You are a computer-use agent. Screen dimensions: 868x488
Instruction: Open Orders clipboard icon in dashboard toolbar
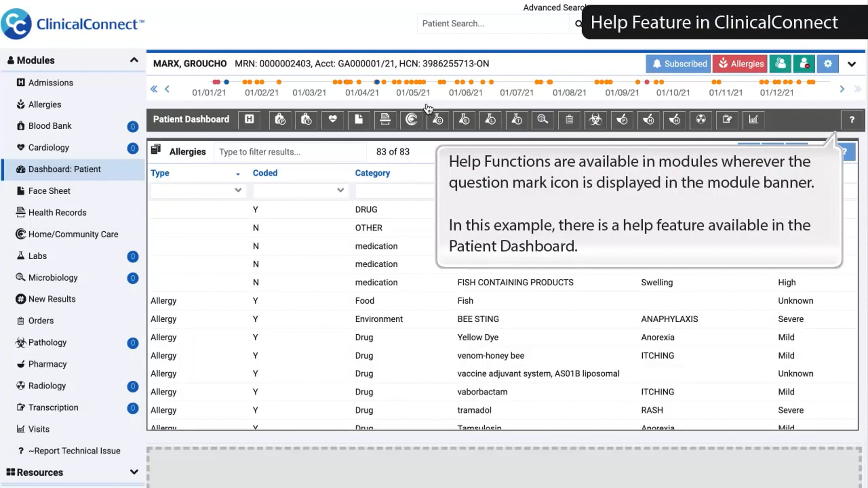pyautogui.click(x=569, y=119)
